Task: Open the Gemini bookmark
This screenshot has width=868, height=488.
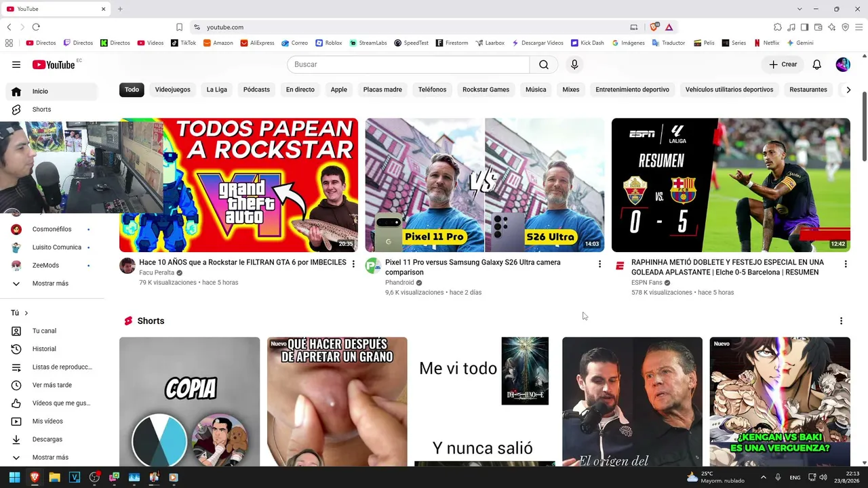Action: click(x=800, y=43)
